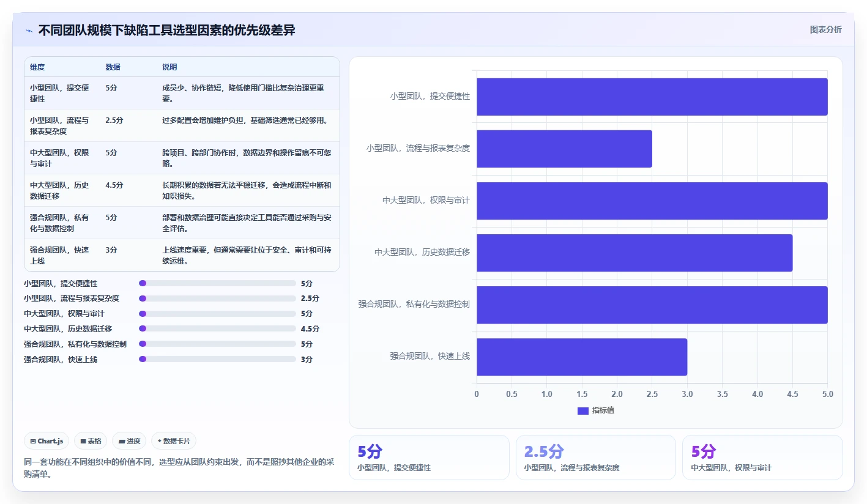Click the page title 不同团队规模下缺陷工具选型因素的优先级差异
Image resolution: width=867 pixels, height=504 pixels.
(166, 30)
